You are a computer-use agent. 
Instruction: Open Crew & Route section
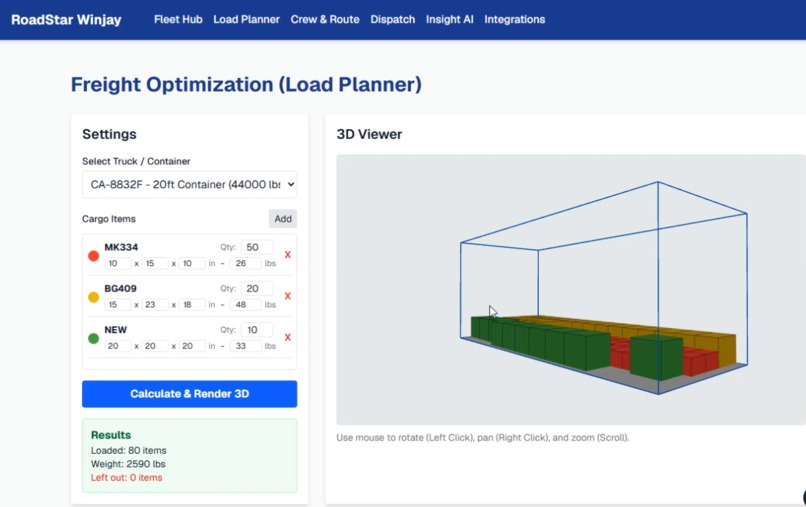click(x=325, y=20)
